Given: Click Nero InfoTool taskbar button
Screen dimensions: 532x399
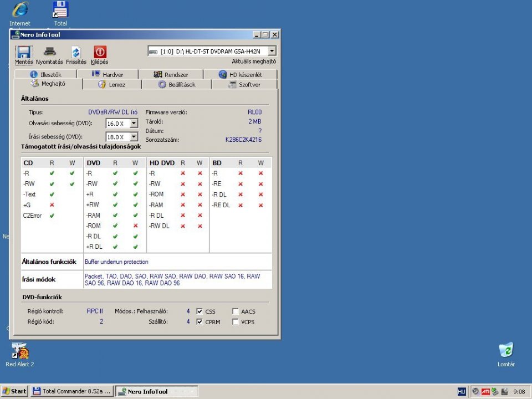Looking at the screenshot, I should [156, 391].
